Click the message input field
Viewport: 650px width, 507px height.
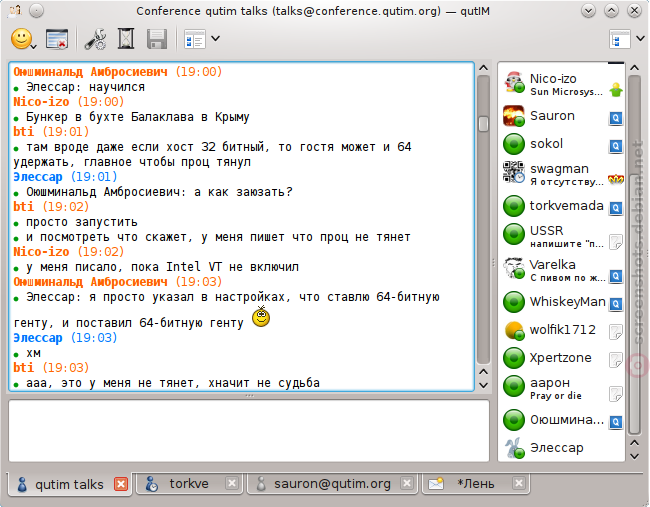click(249, 431)
